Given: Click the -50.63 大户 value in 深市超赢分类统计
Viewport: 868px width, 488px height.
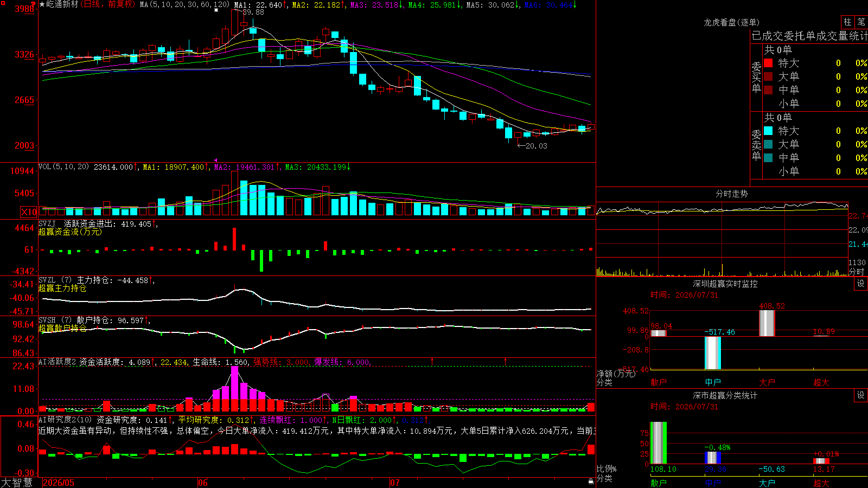Looking at the screenshot, I should tap(771, 469).
